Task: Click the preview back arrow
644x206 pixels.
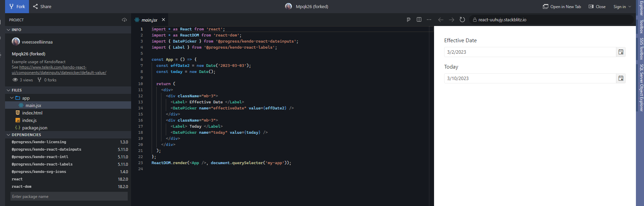Action: point(440,20)
